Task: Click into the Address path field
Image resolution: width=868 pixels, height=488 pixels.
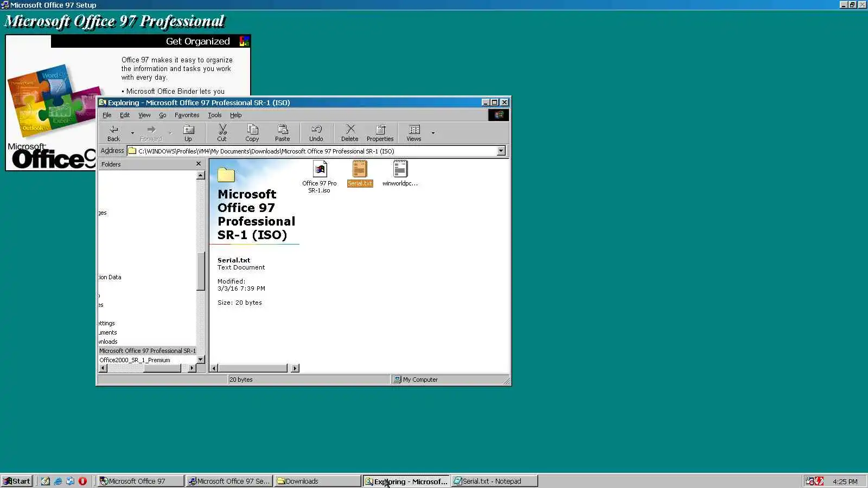Action: click(x=316, y=151)
